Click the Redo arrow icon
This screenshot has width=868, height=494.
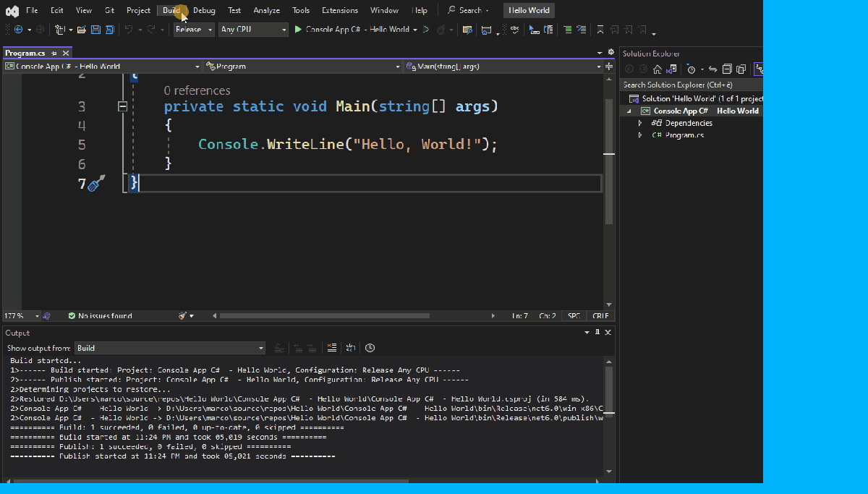[x=152, y=30]
